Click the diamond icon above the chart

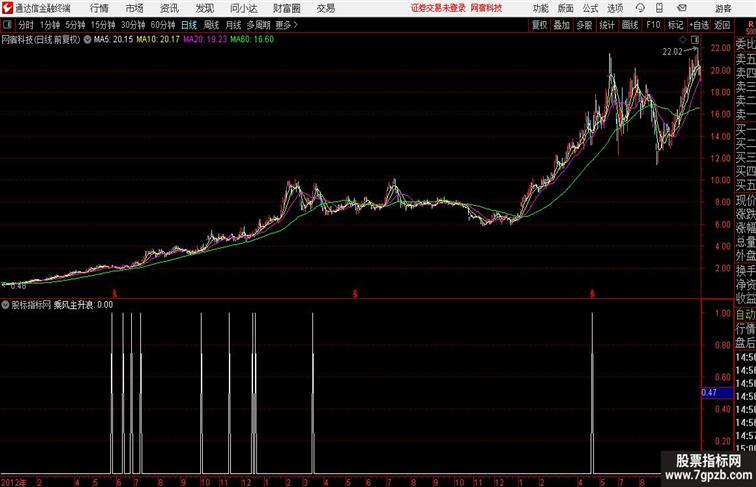683,39
